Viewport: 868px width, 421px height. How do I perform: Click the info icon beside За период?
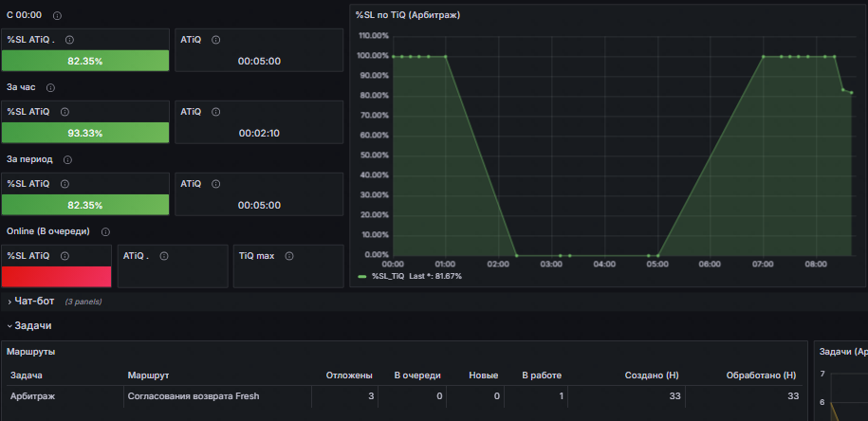pos(67,160)
